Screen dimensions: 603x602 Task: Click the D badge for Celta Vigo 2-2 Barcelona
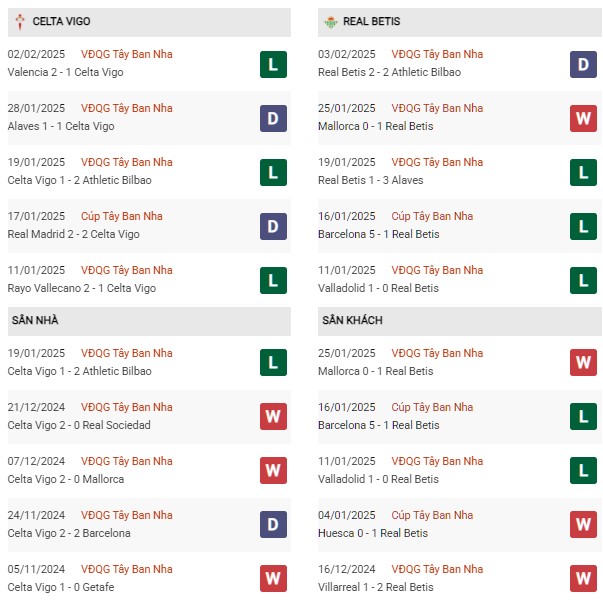click(x=273, y=524)
